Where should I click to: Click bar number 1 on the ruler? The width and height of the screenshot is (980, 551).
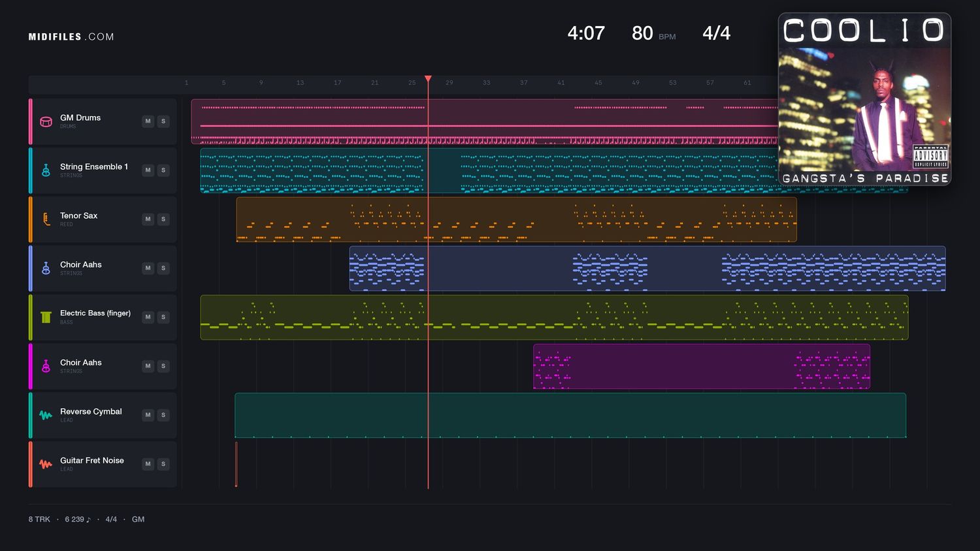[186, 83]
